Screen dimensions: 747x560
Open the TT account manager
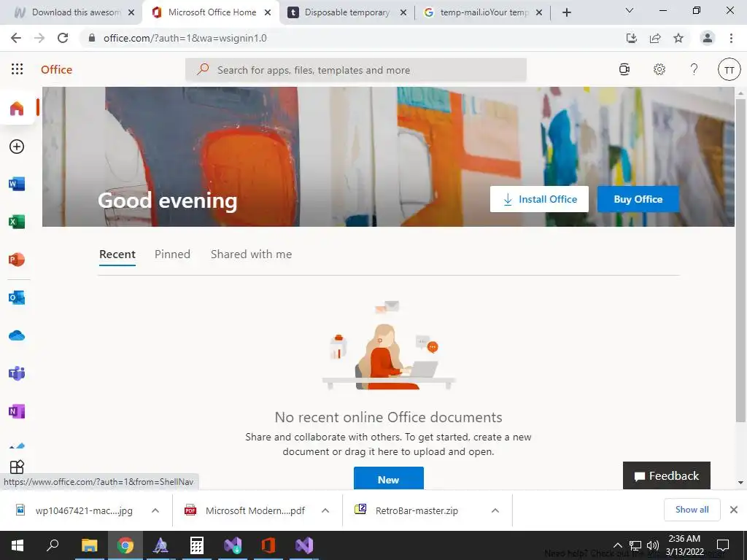[x=729, y=69]
